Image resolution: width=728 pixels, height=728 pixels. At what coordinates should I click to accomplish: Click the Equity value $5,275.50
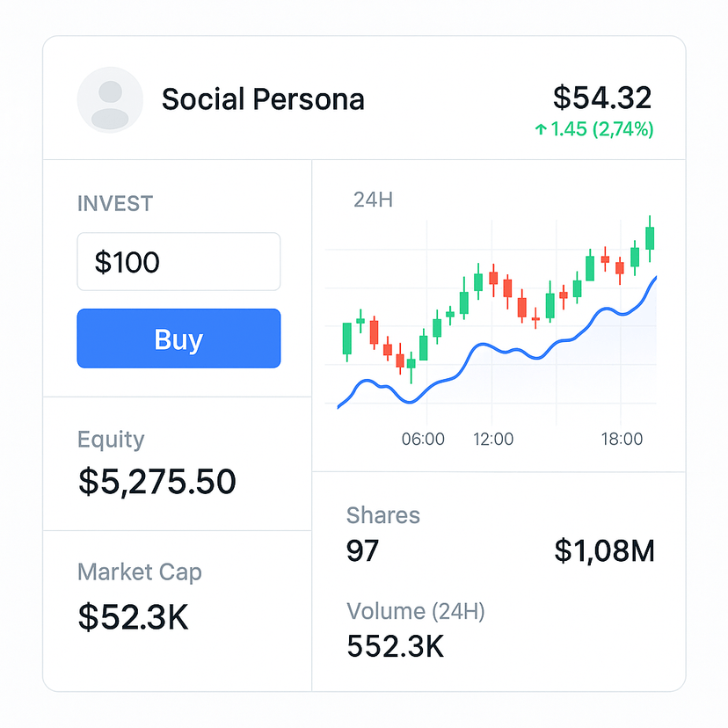pyautogui.click(x=157, y=482)
